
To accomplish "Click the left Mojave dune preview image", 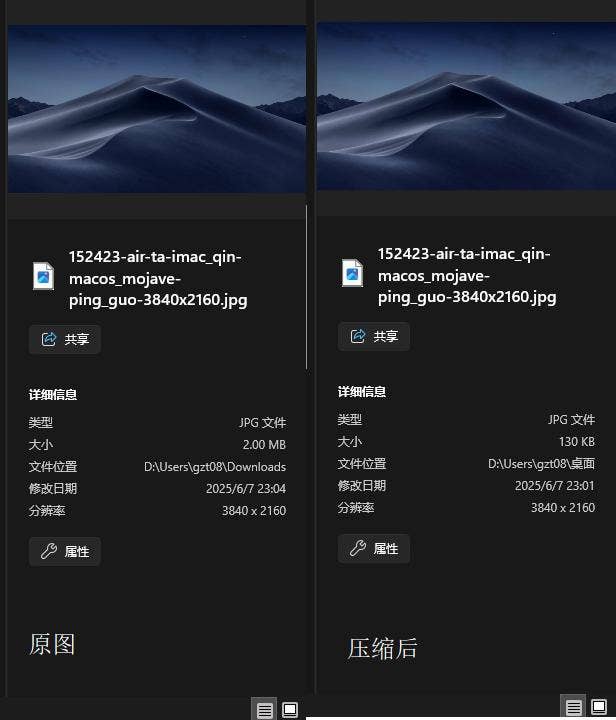I will coord(157,109).
